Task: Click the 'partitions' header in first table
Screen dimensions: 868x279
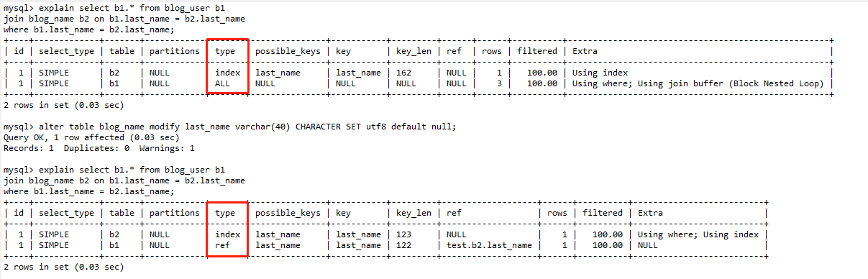Action: [175, 51]
